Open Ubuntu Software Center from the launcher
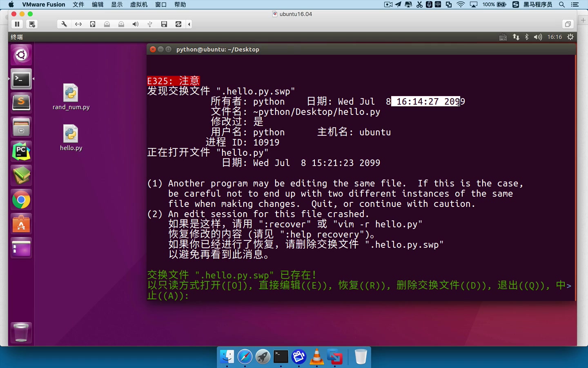Viewport: 588px width, 368px height. [x=21, y=224]
